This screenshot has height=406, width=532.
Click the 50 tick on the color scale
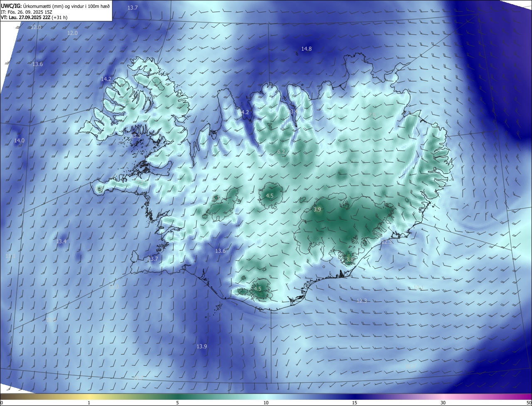(x=529, y=403)
